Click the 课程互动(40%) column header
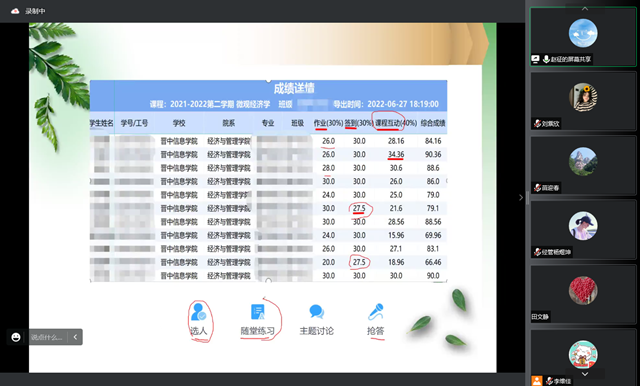Viewport: 640px width, 386px height. coord(396,123)
